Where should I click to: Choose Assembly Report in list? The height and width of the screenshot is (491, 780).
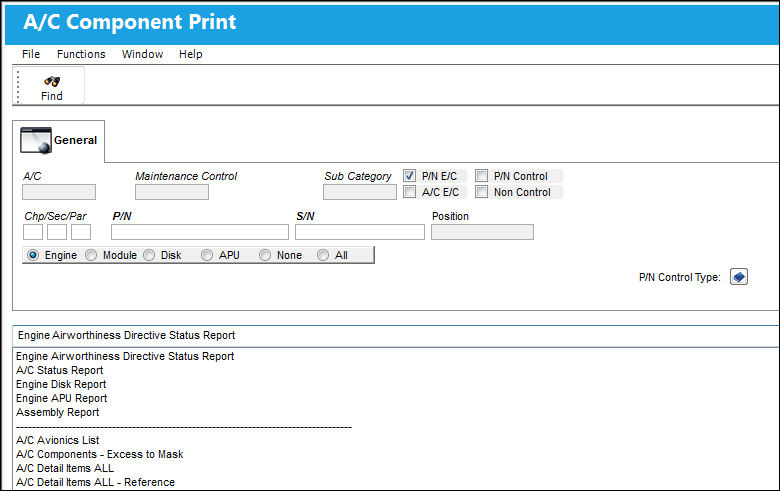pyautogui.click(x=58, y=412)
